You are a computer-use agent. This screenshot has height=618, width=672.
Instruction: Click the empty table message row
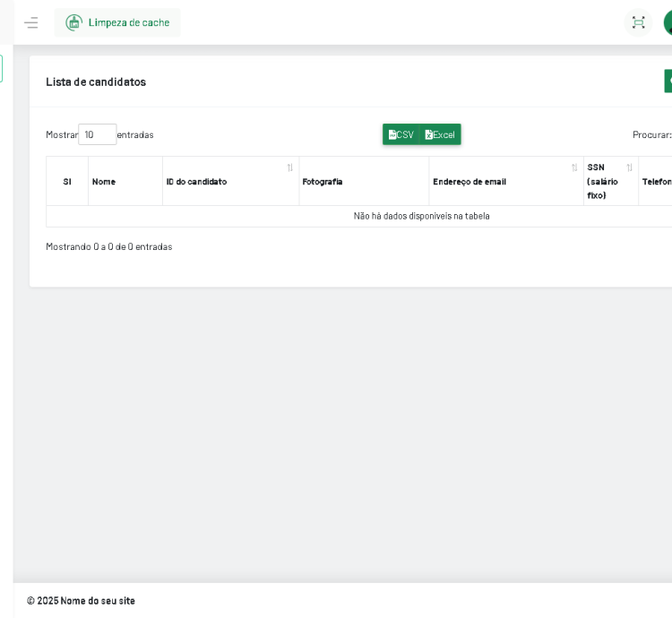coord(421,216)
